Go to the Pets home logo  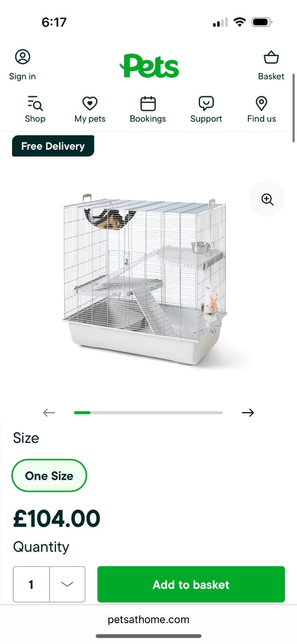click(x=149, y=65)
